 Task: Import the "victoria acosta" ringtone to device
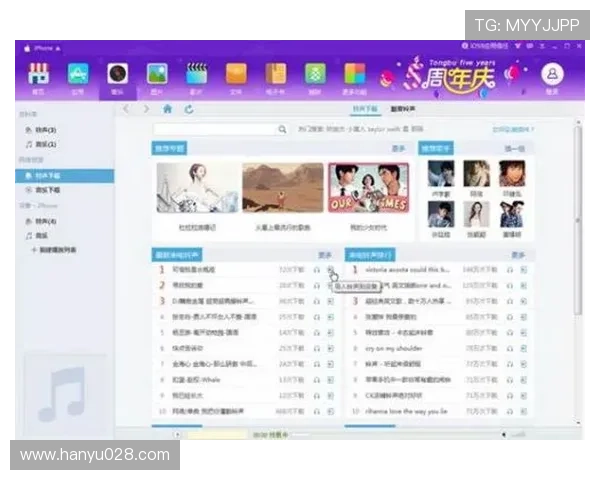coord(524,270)
